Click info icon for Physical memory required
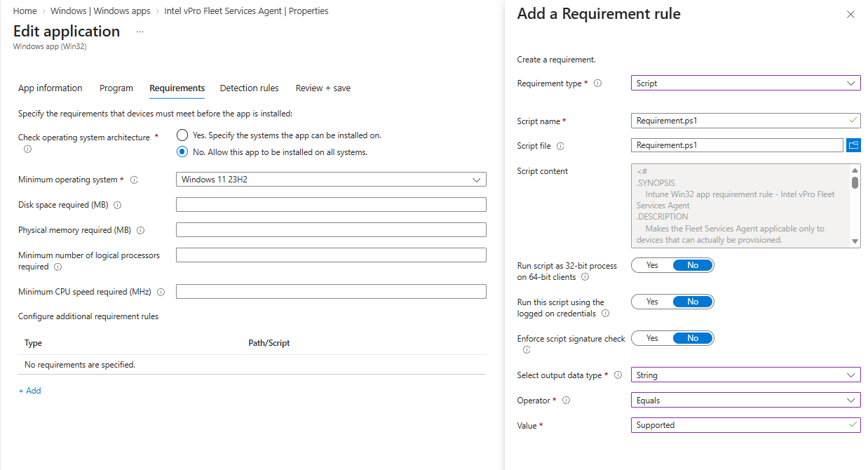868x470 pixels. pyautogui.click(x=140, y=230)
